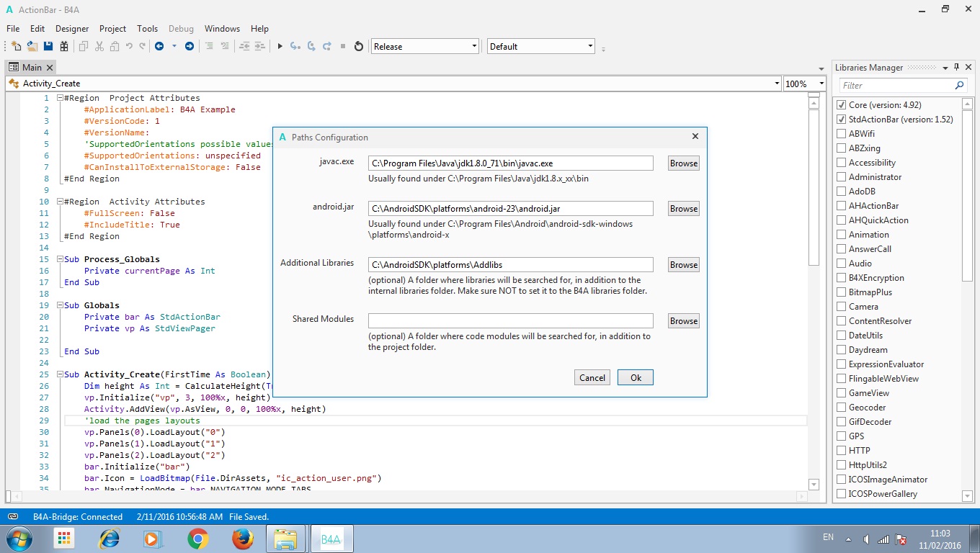Screen dimensions: 980x553
Task: Click Ok in Paths Configuration
Action: pyautogui.click(x=636, y=377)
